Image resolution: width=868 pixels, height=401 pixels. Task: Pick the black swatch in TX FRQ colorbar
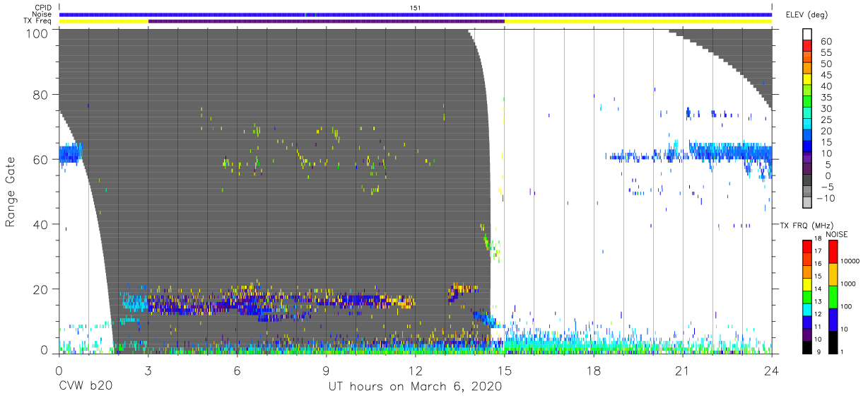click(807, 346)
